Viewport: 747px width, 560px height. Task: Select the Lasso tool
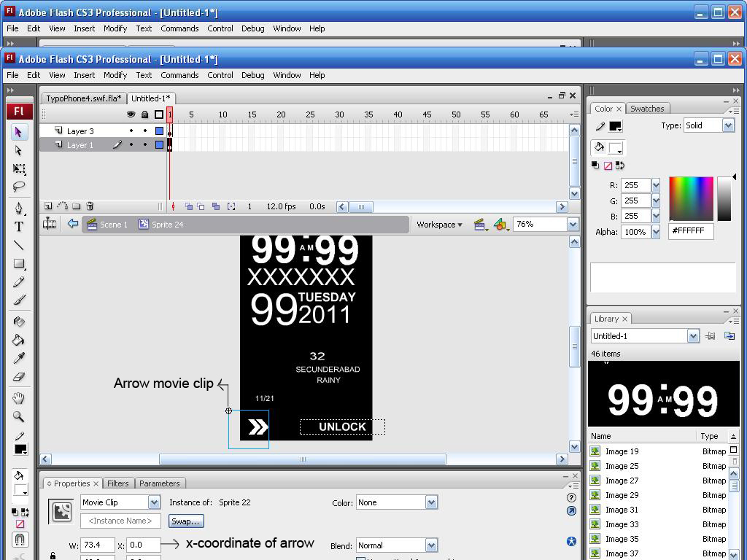coord(19,187)
